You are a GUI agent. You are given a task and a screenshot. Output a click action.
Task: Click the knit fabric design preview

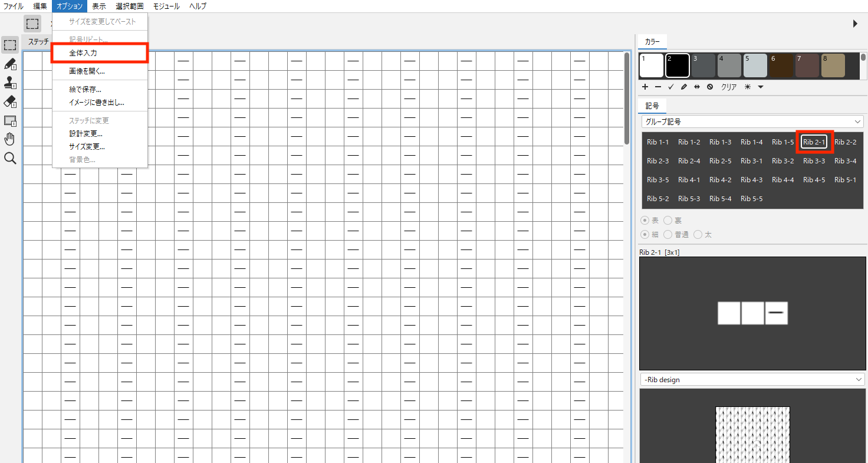click(752, 435)
